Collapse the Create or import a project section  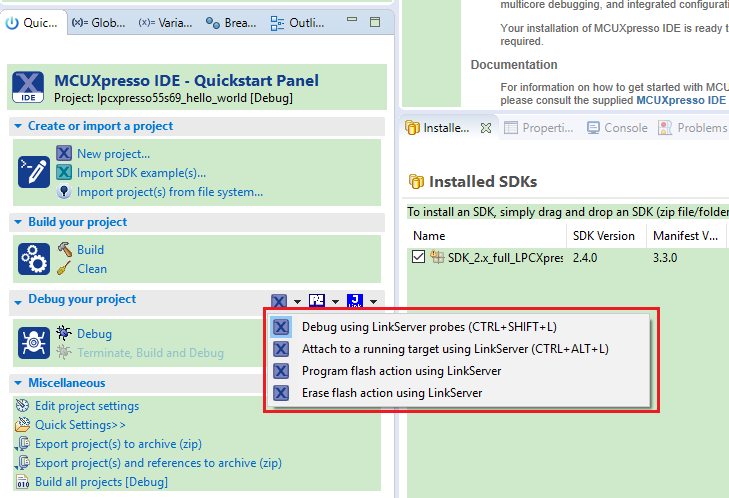tap(18, 126)
